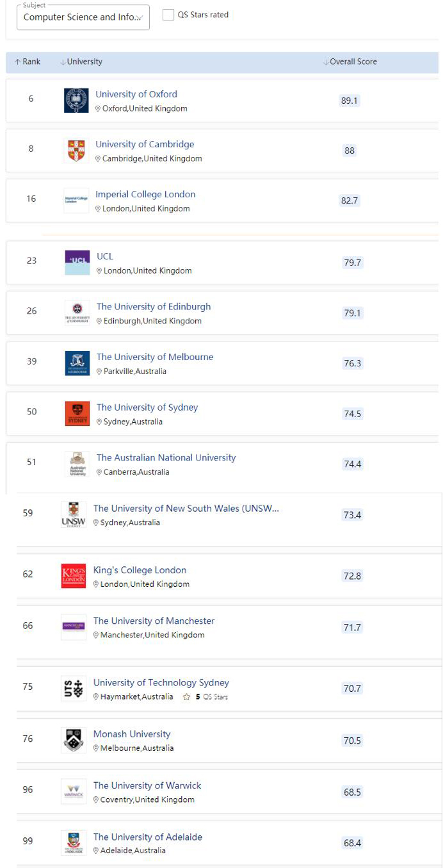Click the University of Sydney logo
Viewport: 443px width, 868px height.
click(x=77, y=414)
